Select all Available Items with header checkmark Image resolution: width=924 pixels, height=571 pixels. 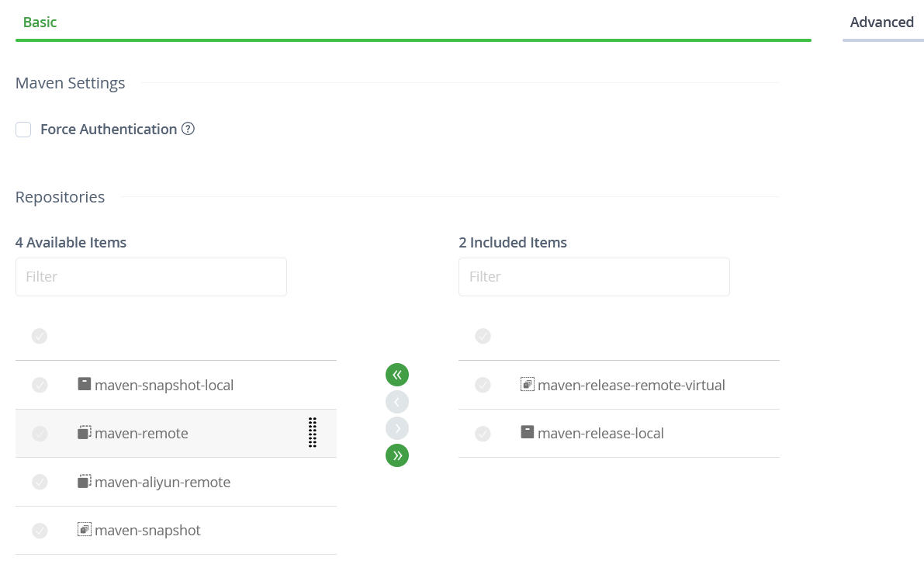40,336
